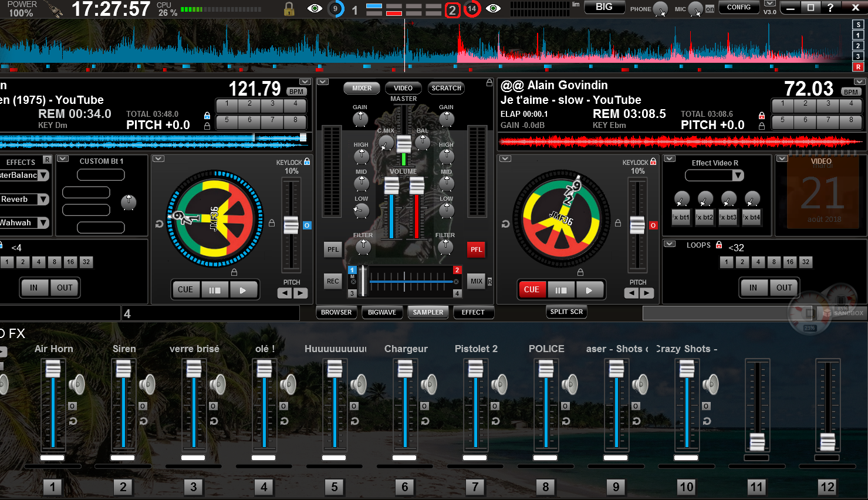Expand the Effect Video R panel arrow
Screen dimensions: 868x500
tap(670, 159)
